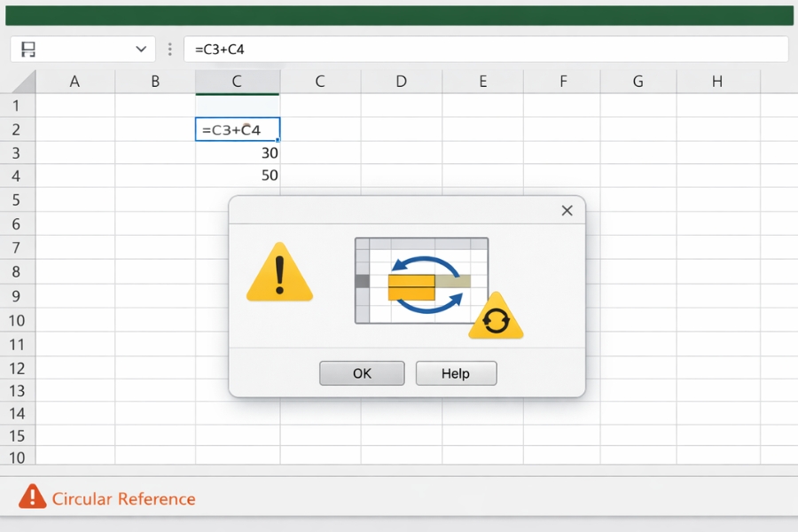Select the row 3 header
798x532 pixels.
click(x=18, y=153)
